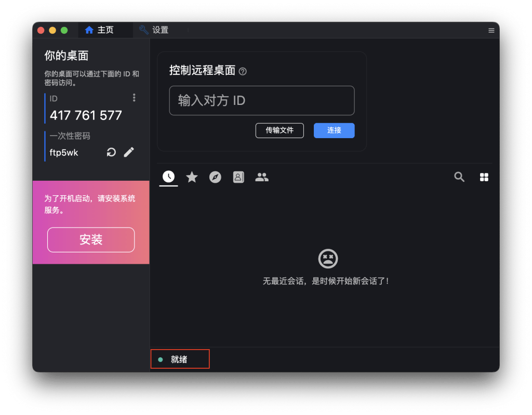The width and height of the screenshot is (532, 415).
Task: Switch peer list to grid view
Action: [x=484, y=177]
